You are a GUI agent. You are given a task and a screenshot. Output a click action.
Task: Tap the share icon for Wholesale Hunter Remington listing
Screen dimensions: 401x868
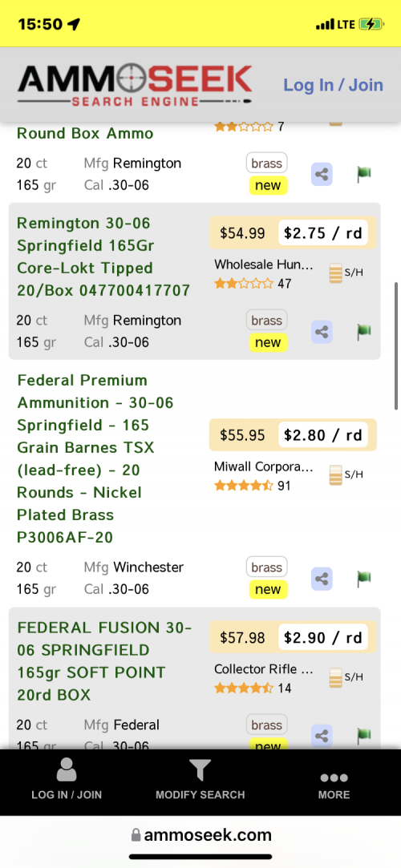click(x=322, y=332)
